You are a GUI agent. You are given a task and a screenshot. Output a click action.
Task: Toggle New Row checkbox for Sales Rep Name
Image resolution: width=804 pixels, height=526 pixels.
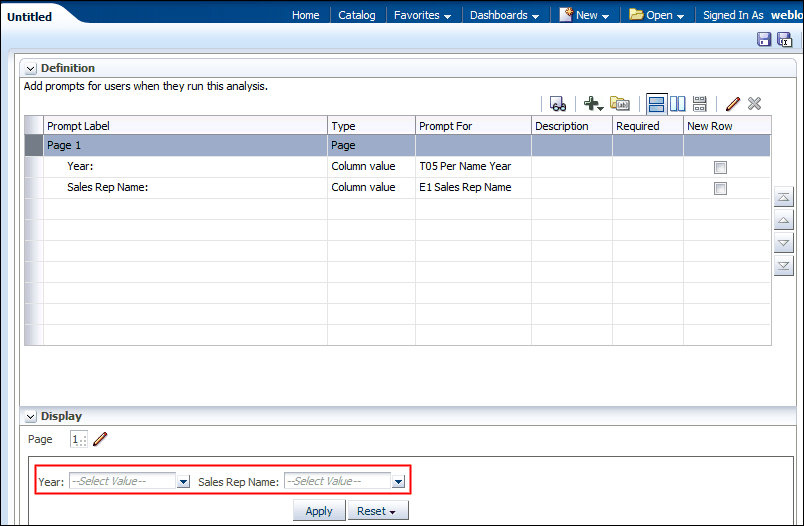[720, 188]
